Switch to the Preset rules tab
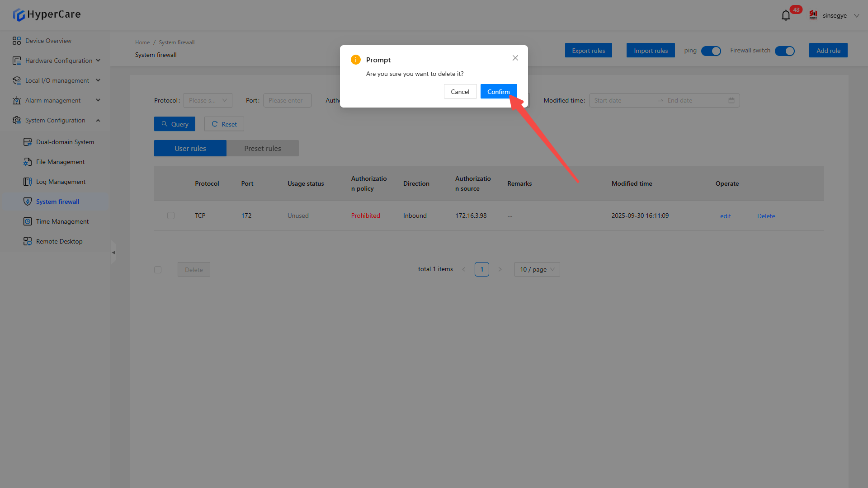Screen dimensions: 868x488 (x=262, y=148)
